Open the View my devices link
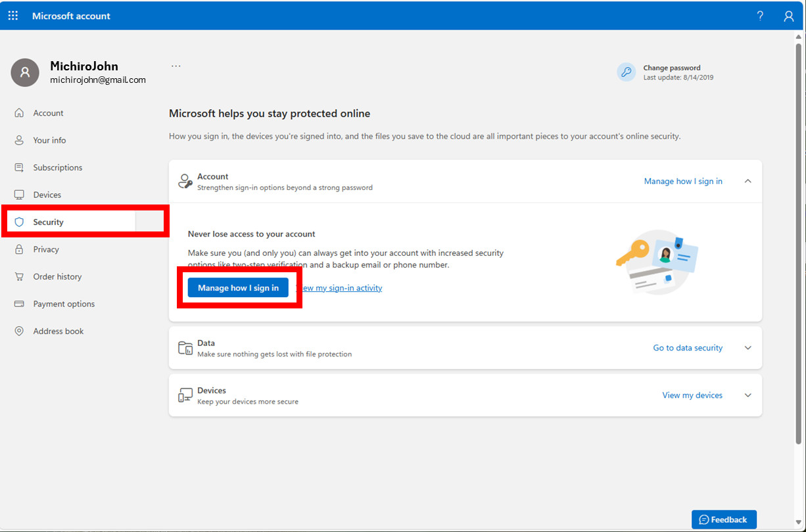806x532 pixels. click(692, 395)
